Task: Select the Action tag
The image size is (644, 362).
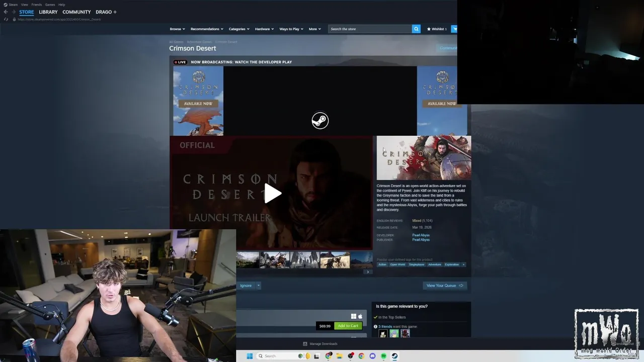Action: point(382,264)
